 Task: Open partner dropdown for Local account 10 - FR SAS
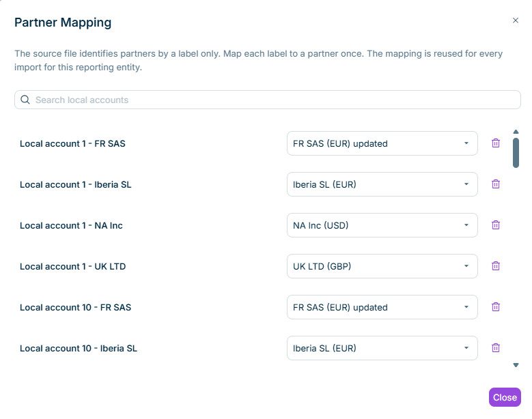(x=382, y=308)
